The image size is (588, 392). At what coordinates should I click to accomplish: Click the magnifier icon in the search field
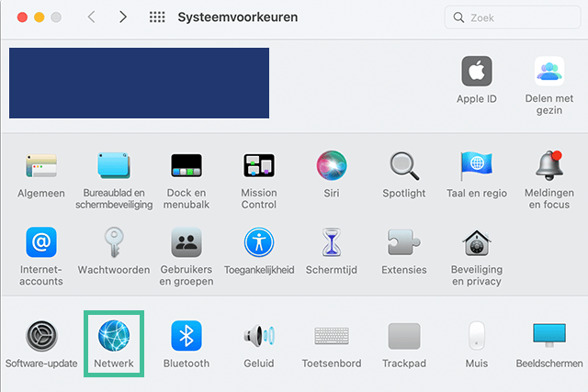pos(458,17)
